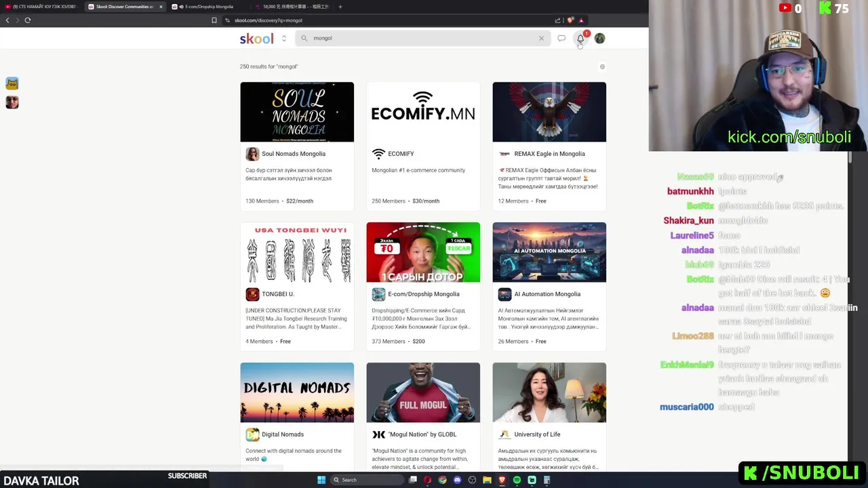Click the Soul Nomads Mongolia small avatar

(252, 154)
